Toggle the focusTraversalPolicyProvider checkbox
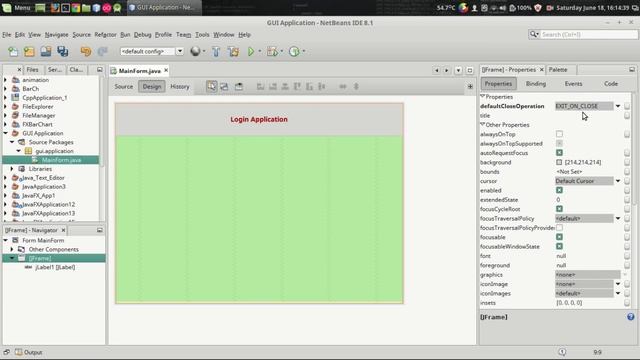This screenshot has height=360, width=640. point(559,228)
